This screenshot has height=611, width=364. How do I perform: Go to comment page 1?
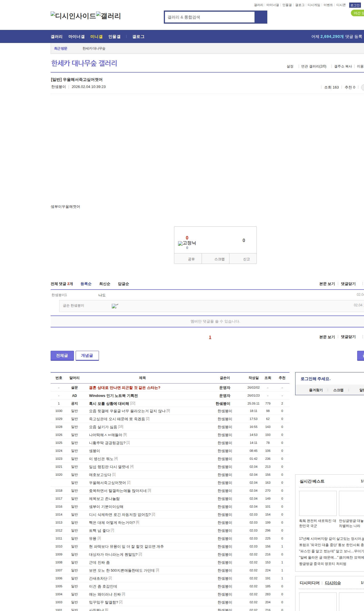[210, 337]
